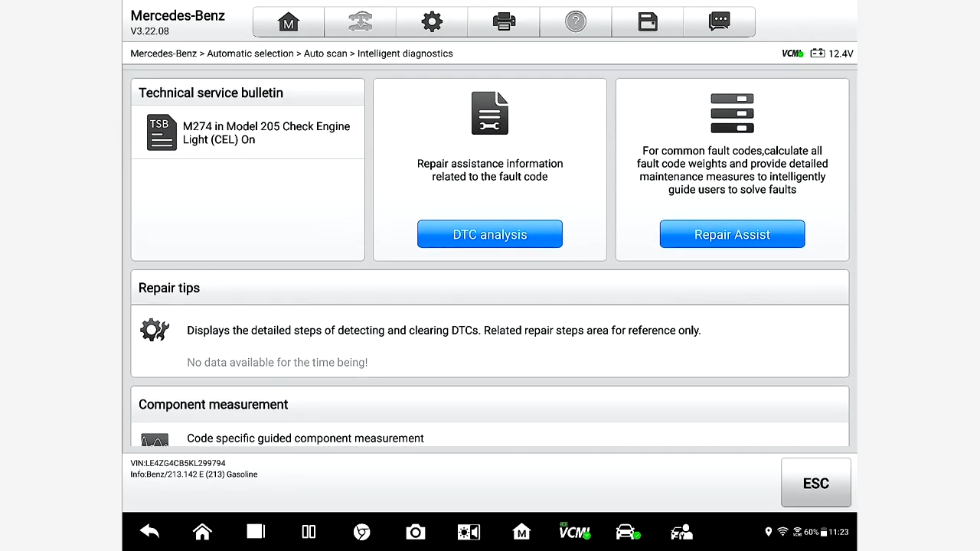Click the save data floppy icon

(648, 22)
